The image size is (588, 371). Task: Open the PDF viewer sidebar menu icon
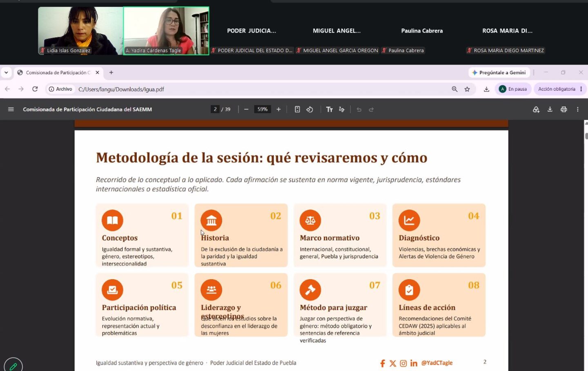[x=11, y=109]
